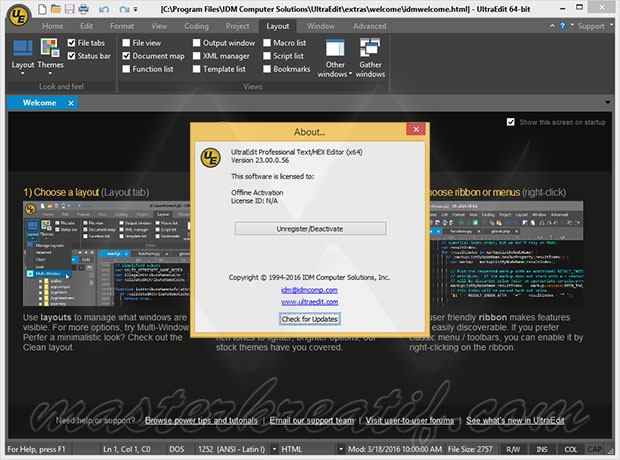620x460 pixels.
Task: Switch to the Project ribbon tab
Action: coord(237,26)
